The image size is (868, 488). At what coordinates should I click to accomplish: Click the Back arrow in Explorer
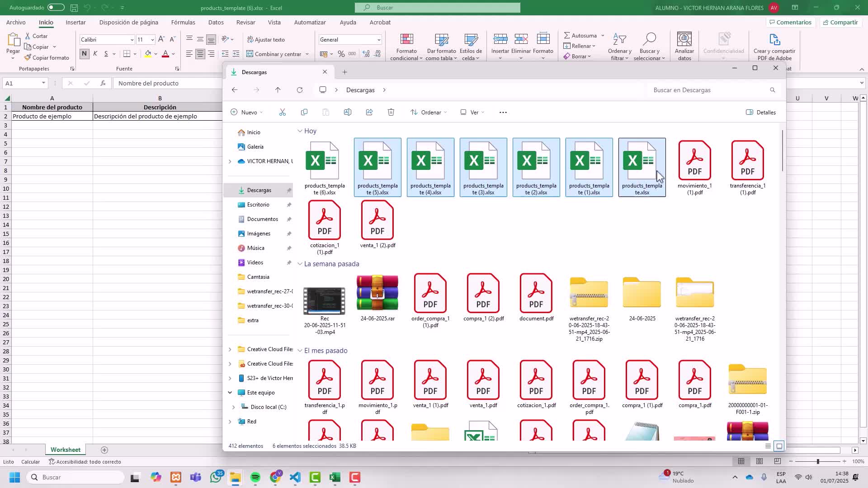tap(235, 90)
